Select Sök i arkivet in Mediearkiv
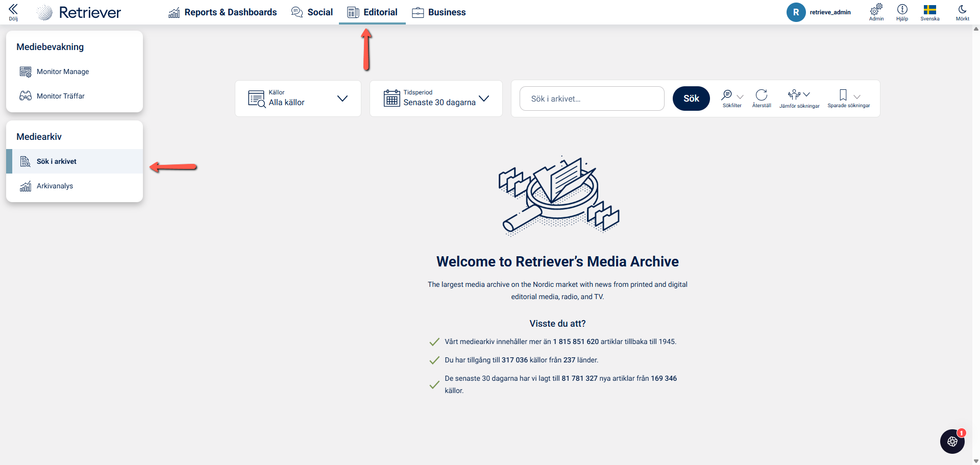The height and width of the screenshot is (465, 980). coord(75,161)
